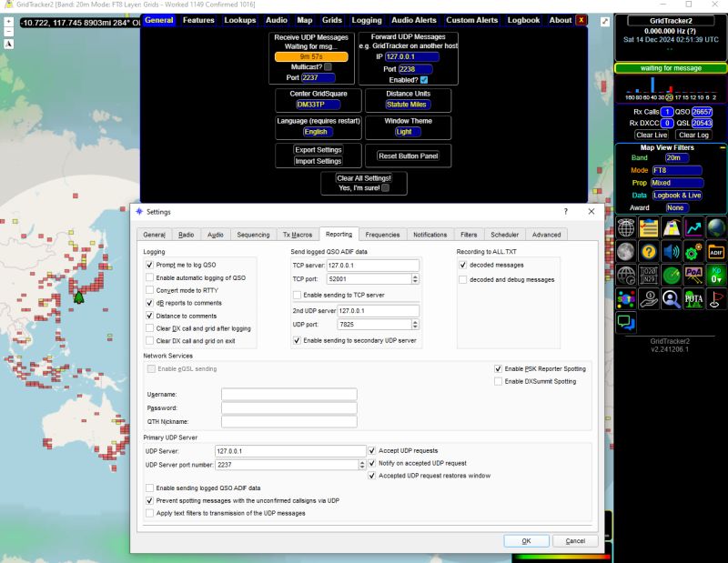Open the Distance Units Statute Miles dropdown
Viewport: 728px width, 563px height.
click(408, 105)
